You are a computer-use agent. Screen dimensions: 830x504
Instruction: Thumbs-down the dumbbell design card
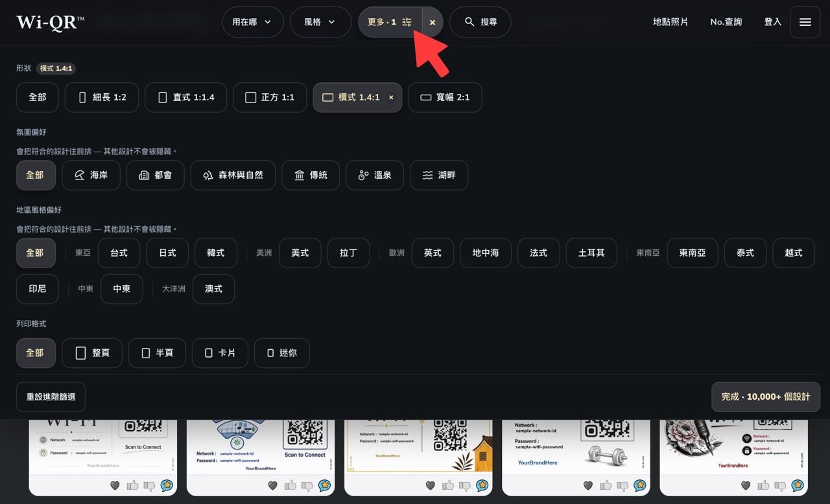pyautogui.click(x=622, y=485)
